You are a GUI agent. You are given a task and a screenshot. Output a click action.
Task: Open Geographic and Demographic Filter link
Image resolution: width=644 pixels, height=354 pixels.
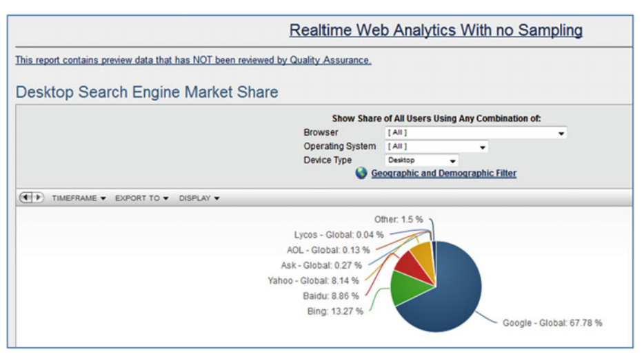coord(444,173)
